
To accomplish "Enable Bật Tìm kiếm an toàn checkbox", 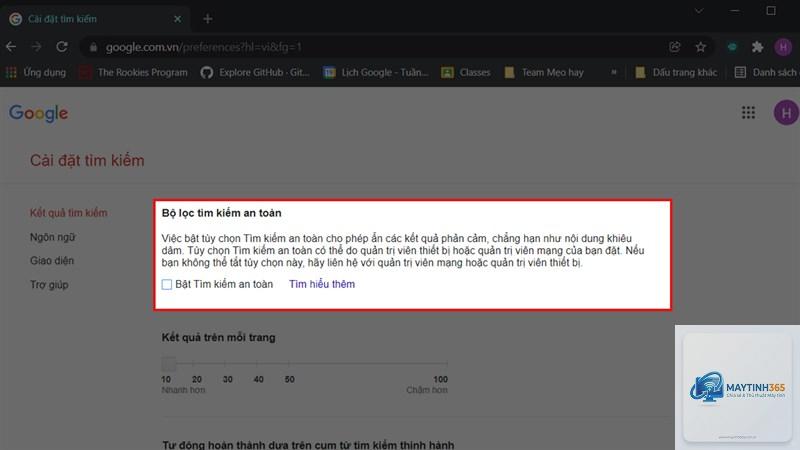I will (x=167, y=285).
